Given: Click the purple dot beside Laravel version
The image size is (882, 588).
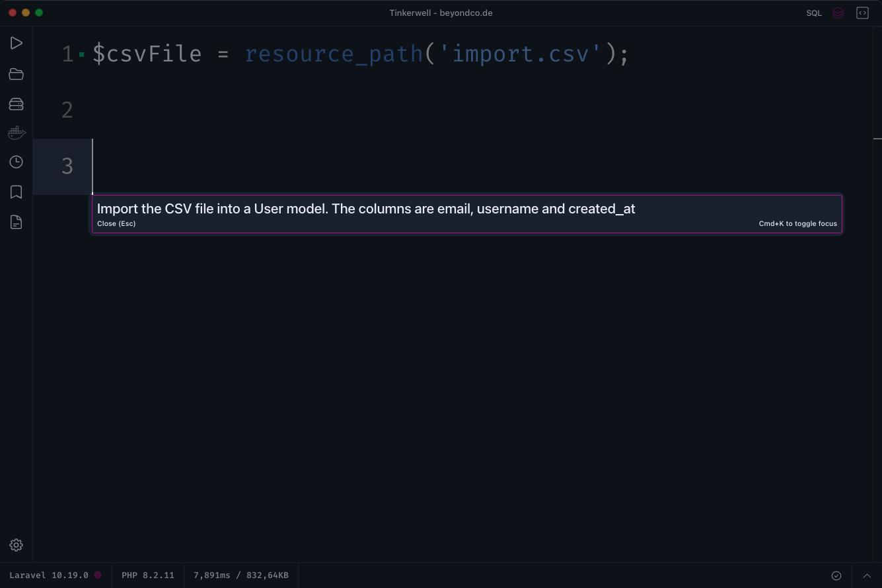Looking at the screenshot, I should 98,575.
